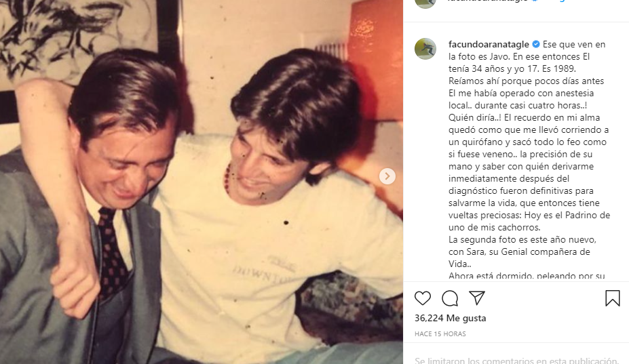Open the HACE 15 HORAS timestamp link
Image resolution: width=629 pixels, height=364 pixels.
440,333
